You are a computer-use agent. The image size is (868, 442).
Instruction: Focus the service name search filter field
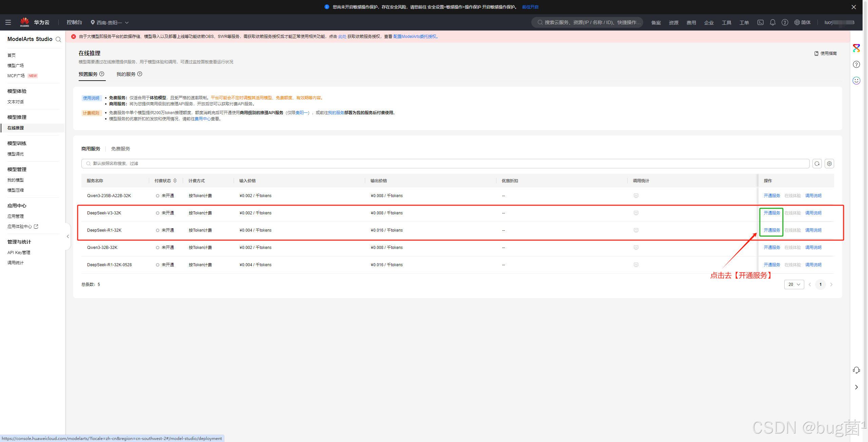pos(445,164)
